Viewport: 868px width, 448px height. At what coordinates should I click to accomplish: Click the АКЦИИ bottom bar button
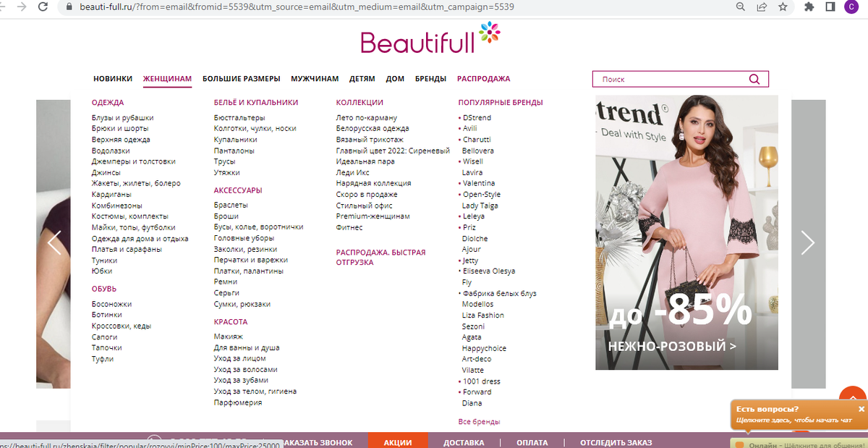pos(398,442)
